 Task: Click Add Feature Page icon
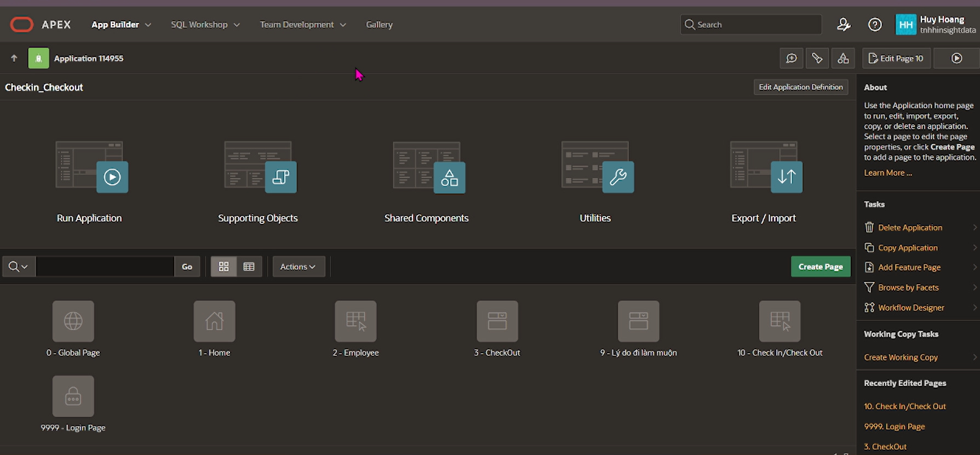(869, 267)
